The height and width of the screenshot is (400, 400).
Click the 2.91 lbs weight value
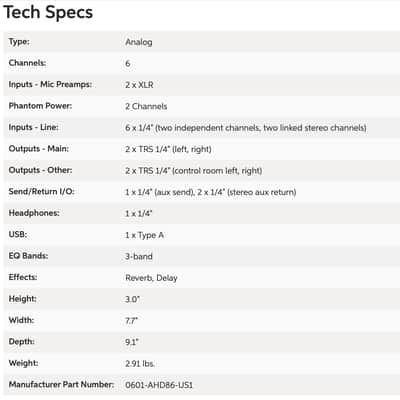tap(140, 364)
